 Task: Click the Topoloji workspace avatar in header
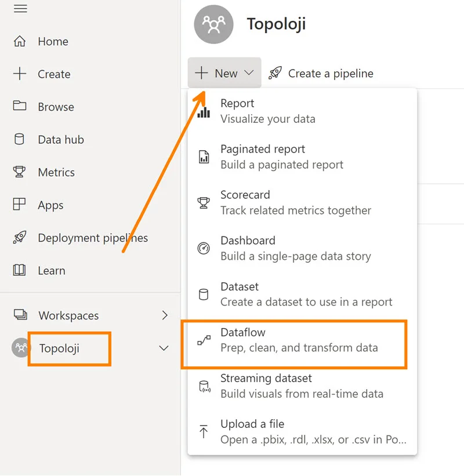pyautogui.click(x=213, y=24)
